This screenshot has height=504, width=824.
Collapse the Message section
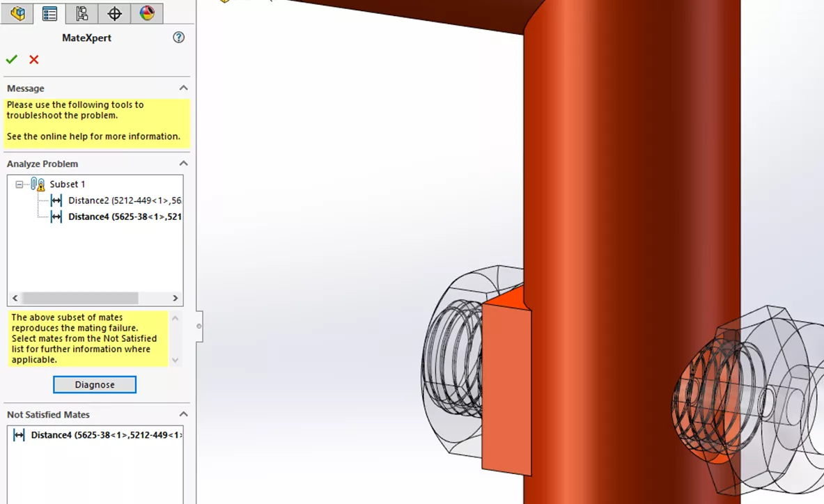(x=183, y=88)
